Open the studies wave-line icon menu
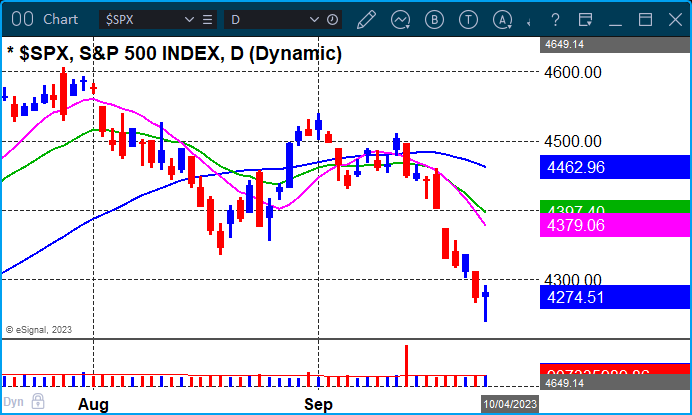 point(400,20)
